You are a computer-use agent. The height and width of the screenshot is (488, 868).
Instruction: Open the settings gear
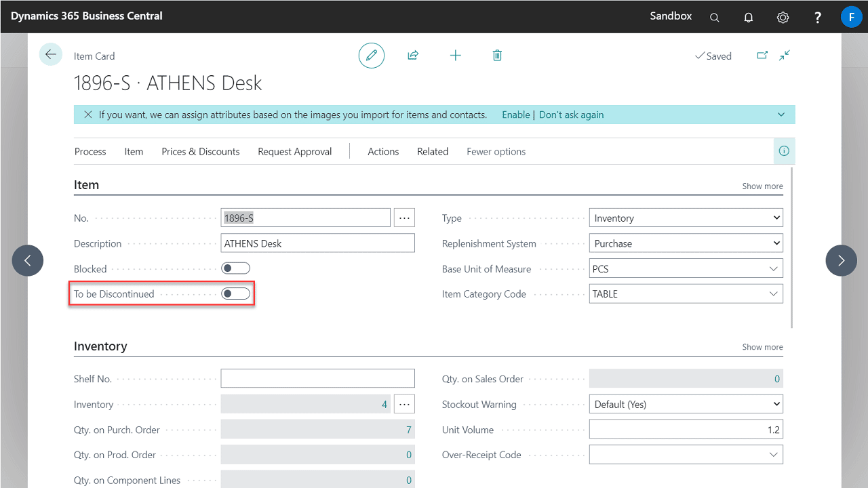783,17
